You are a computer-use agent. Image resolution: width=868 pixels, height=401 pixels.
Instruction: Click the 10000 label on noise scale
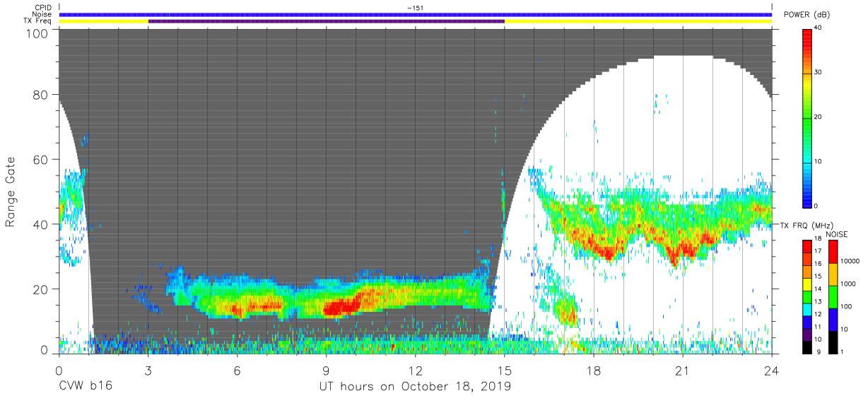pos(849,262)
